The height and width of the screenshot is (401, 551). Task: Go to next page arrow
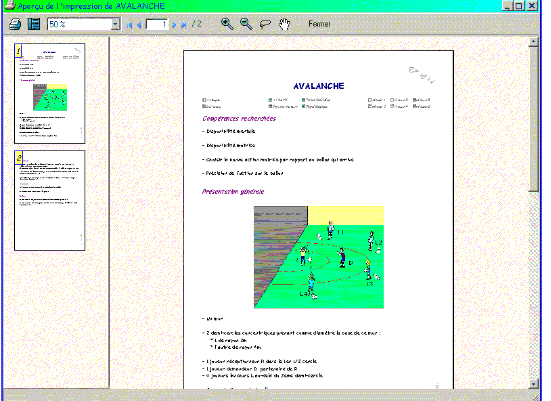pos(174,25)
